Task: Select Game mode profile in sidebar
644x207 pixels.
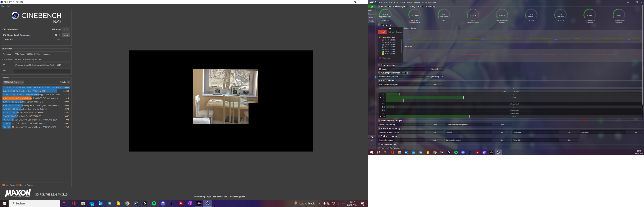Action: [x=371, y=14]
